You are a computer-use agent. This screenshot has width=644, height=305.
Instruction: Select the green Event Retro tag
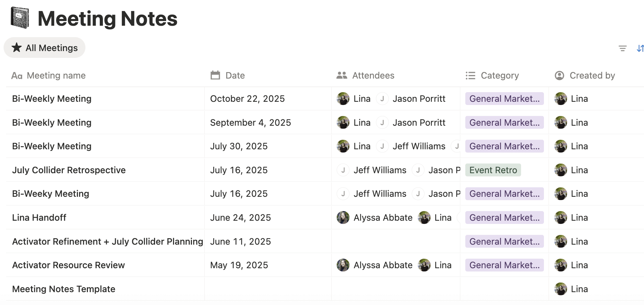(493, 170)
